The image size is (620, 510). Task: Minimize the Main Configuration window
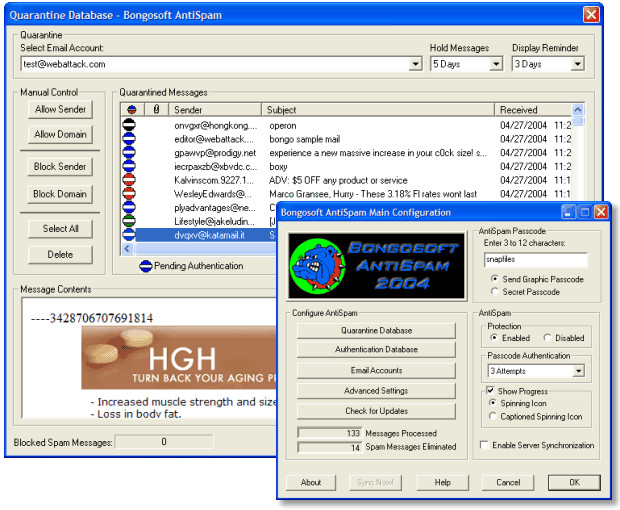568,212
